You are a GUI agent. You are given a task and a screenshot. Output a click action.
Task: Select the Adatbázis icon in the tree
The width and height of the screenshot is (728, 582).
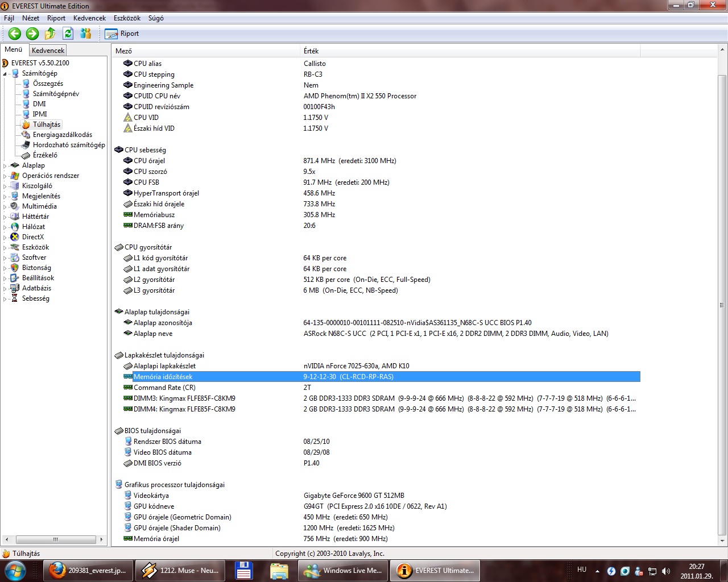click(15, 288)
